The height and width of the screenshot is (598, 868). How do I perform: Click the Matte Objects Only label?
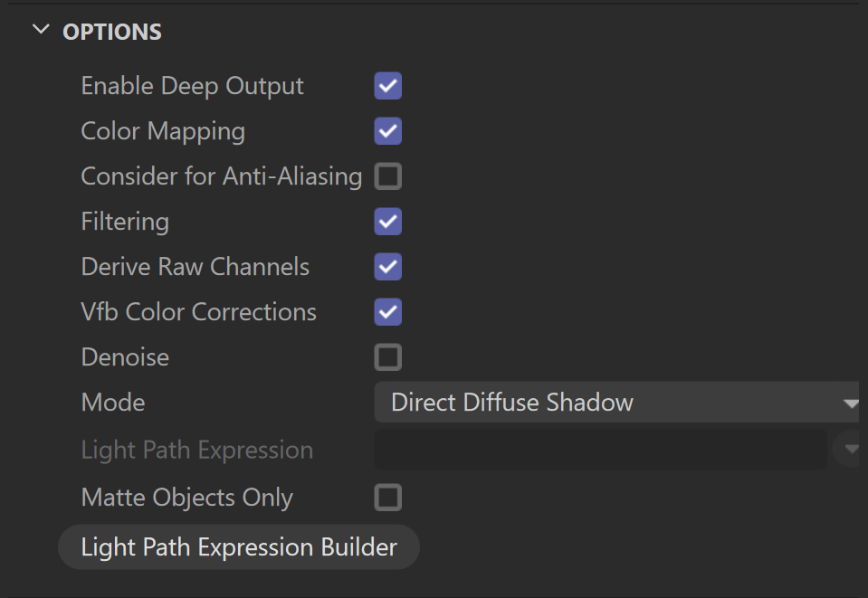pos(187,498)
